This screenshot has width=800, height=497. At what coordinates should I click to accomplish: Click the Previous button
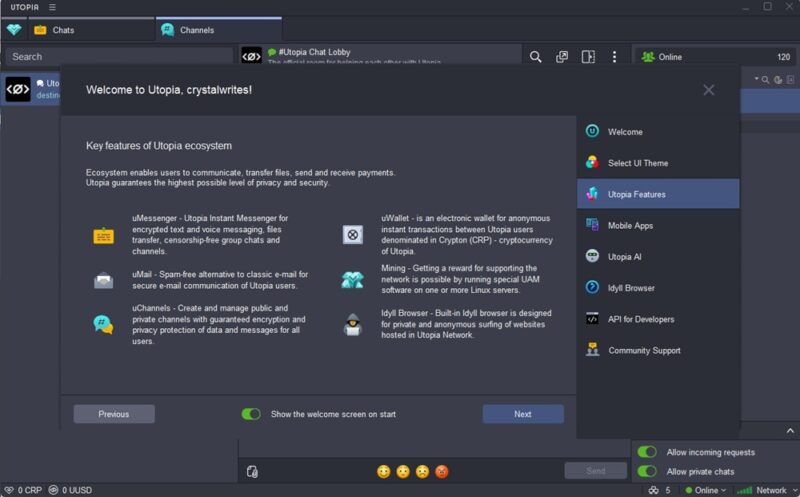pos(114,414)
